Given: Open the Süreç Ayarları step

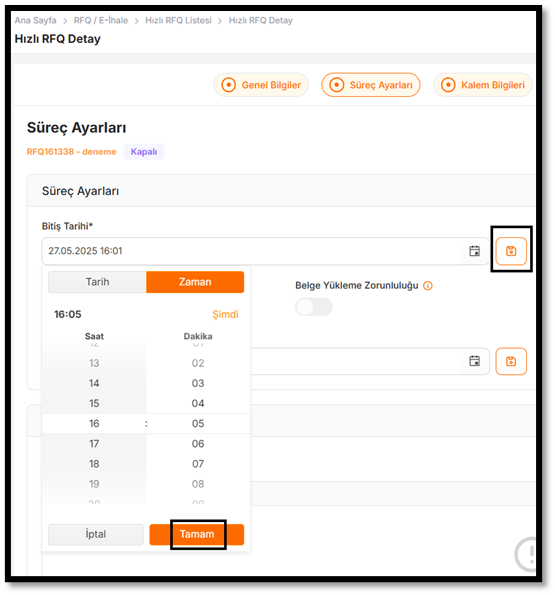Looking at the screenshot, I should (x=371, y=85).
